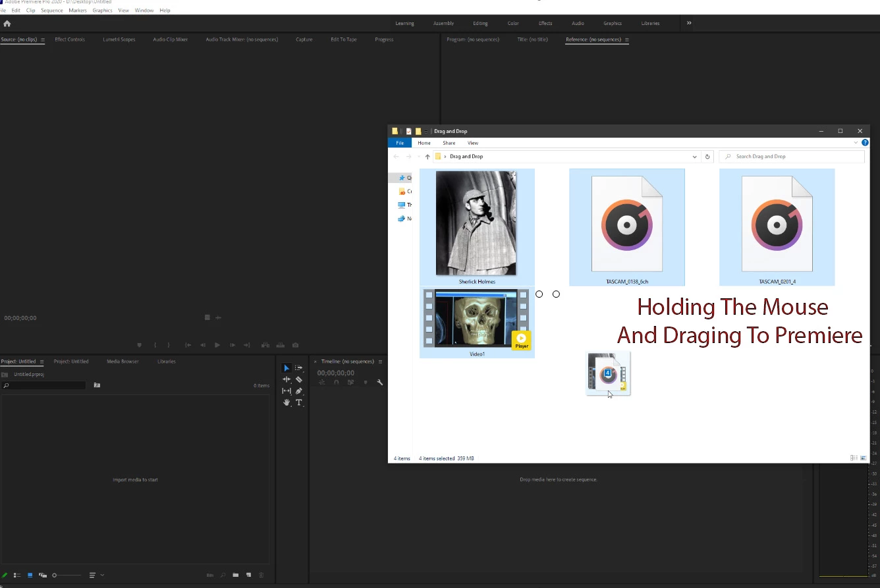Click create bin from query icon
This screenshot has width=880, height=588.
(97, 385)
